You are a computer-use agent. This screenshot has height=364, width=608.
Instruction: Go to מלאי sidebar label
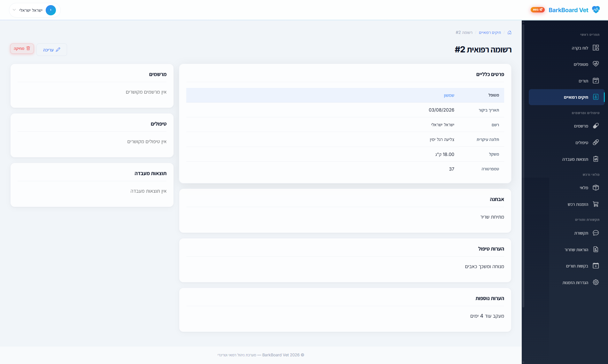click(584, 188)
